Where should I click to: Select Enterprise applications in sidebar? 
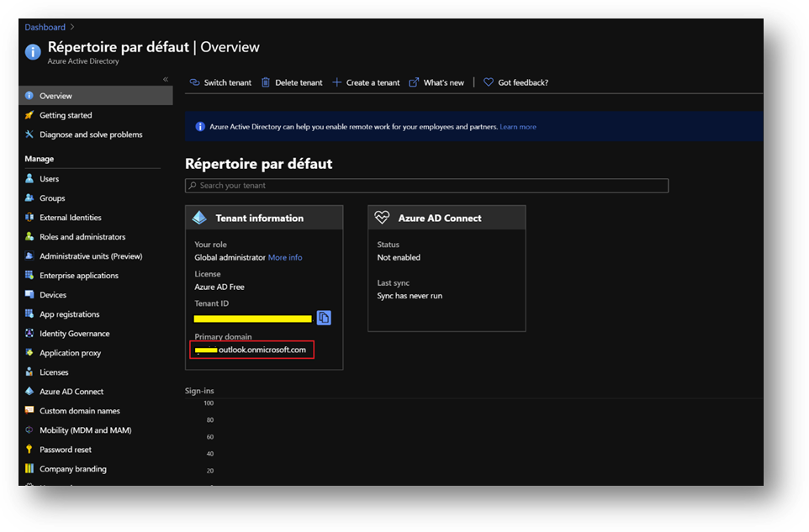[x=78, y=276]
